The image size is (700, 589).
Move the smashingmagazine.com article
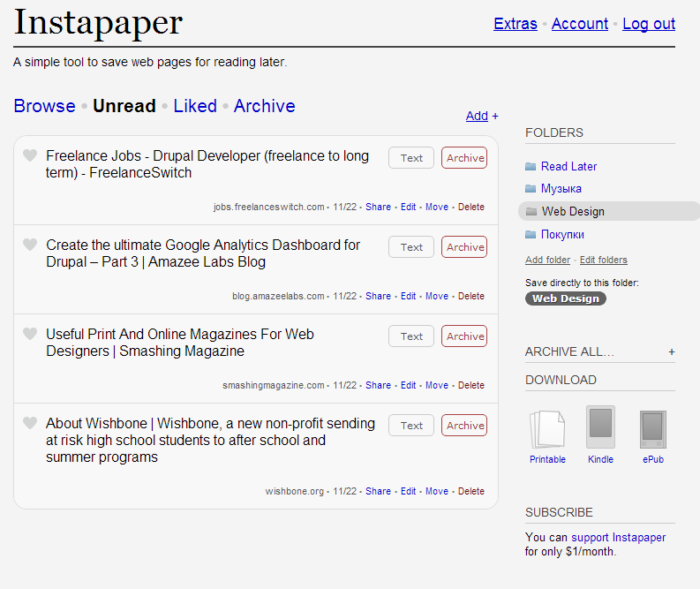pyautogui.click(x=437, y=385)
